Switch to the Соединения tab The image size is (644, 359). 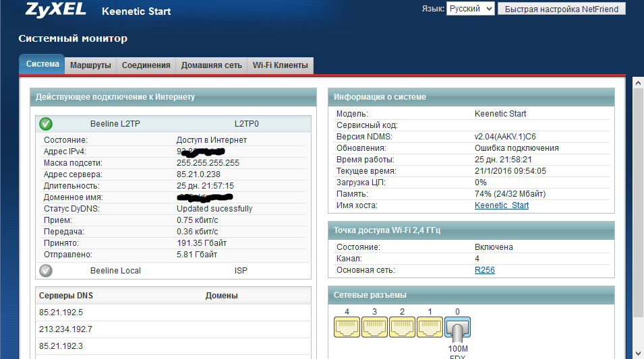(146, 65)
